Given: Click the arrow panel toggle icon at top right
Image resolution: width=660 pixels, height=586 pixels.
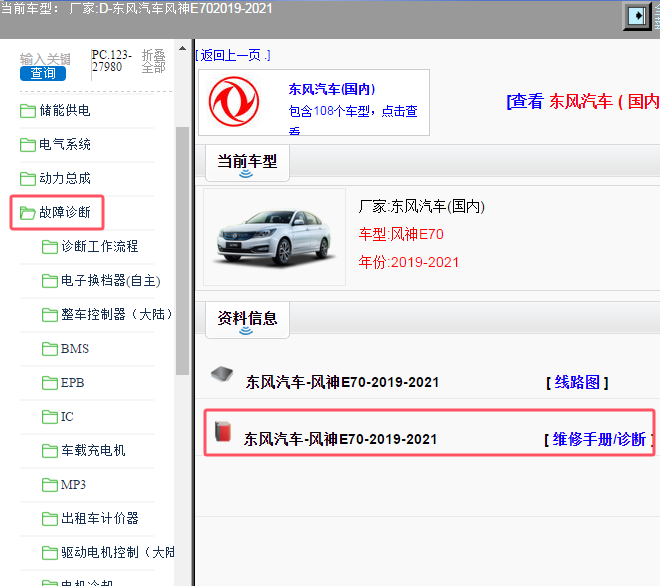Looking at the screenshot, I should click(637, 16).
